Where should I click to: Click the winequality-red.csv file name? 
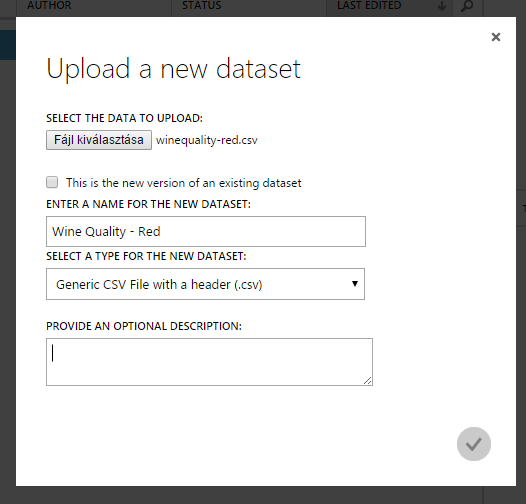point(207,140)
